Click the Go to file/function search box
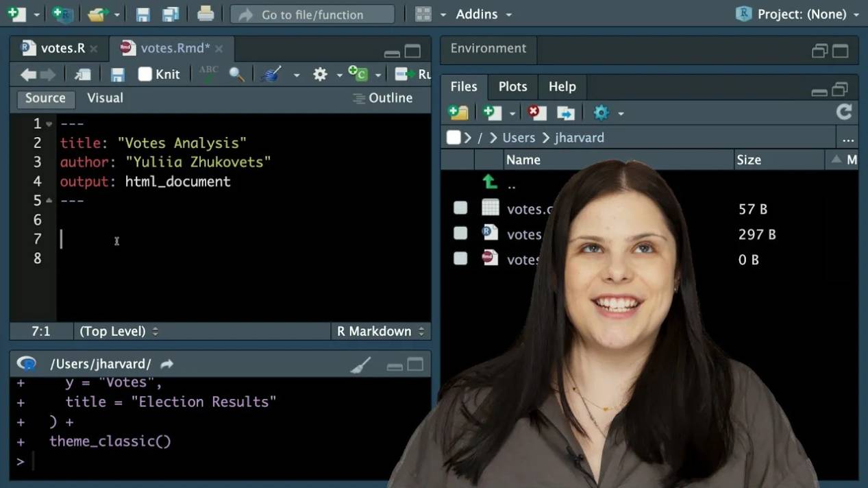The width and height of the screenshot is (868, 488). coord(312,14)
